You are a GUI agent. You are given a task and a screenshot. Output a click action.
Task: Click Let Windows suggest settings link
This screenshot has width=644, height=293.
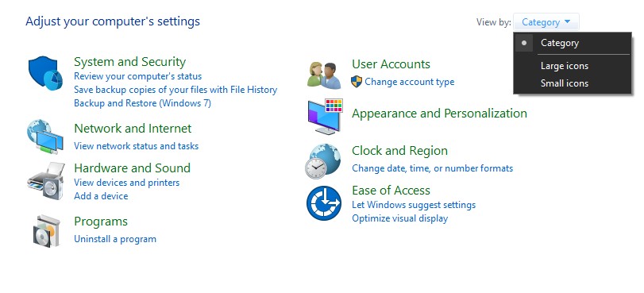coord(414,205)
